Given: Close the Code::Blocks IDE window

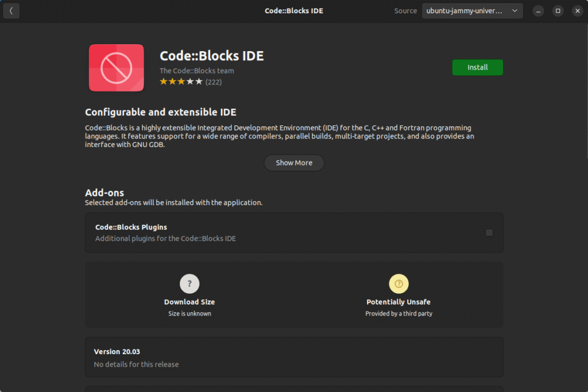Looking at the screenshot, I should [x=578, y=11].
